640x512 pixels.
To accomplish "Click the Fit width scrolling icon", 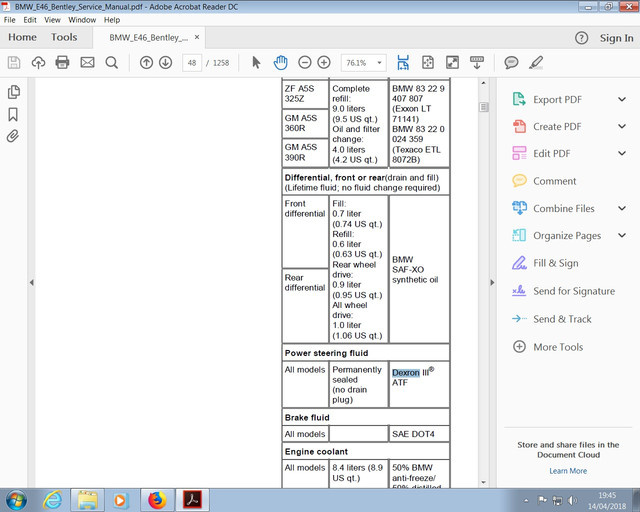I will click(x=403, y=62).
